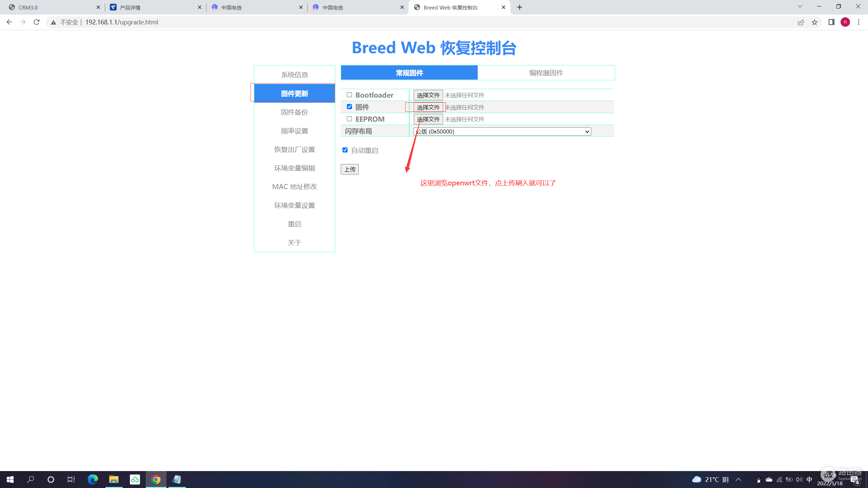Open the Windows Start menu

point(10,480)
